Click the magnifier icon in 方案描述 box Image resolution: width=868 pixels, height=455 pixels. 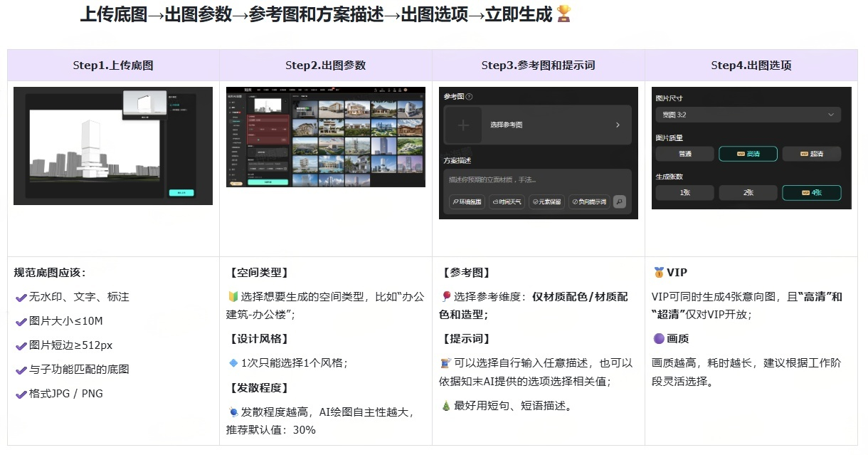point(620,202)
